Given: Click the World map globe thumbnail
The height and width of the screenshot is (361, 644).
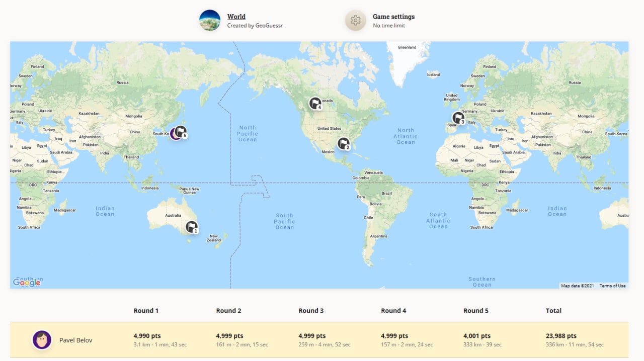Looking at the screenshot, I should tap(210, 21).
